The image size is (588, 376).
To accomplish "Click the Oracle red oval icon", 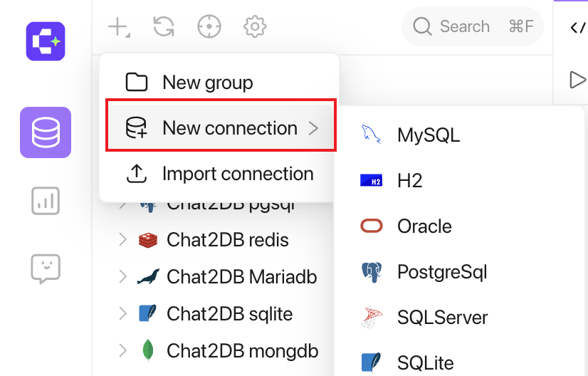I will click(372, 226).
